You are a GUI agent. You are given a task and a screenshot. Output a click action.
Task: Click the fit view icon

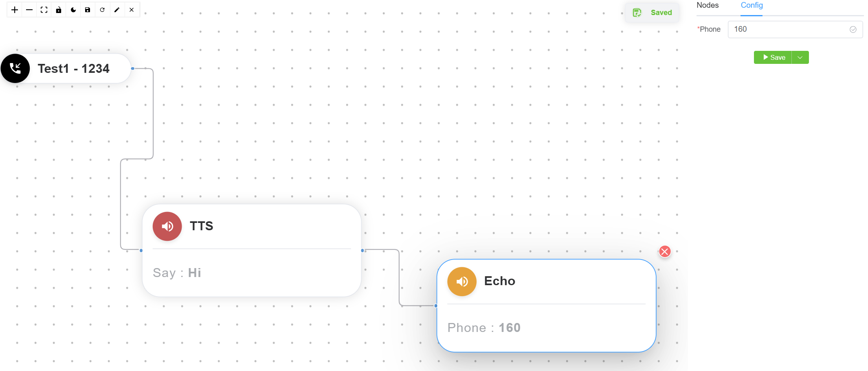tap(44, 10)
